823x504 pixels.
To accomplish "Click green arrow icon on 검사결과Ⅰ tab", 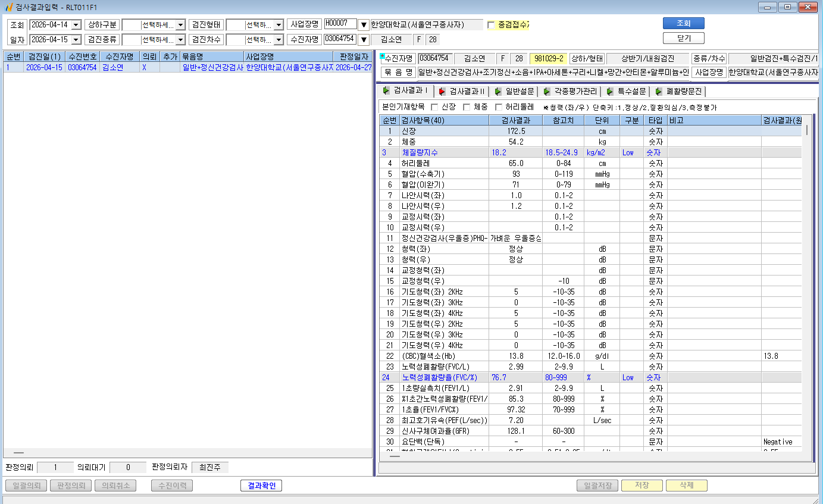I will [x=386, y=90].
